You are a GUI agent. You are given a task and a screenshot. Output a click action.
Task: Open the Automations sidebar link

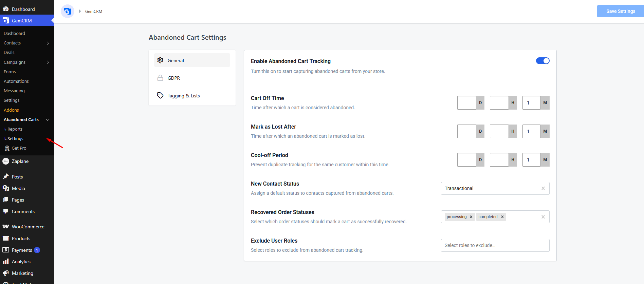[x=16, y=81]
